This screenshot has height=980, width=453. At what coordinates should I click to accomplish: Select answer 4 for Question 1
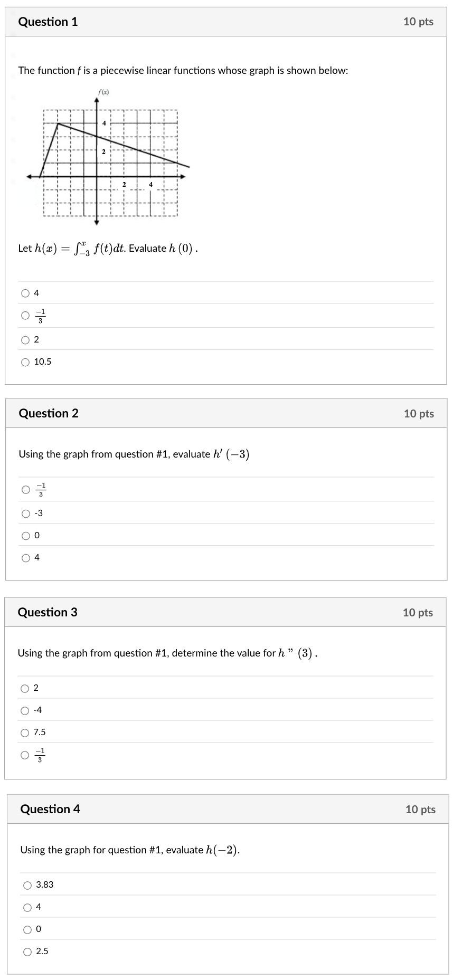coord(25,293)
